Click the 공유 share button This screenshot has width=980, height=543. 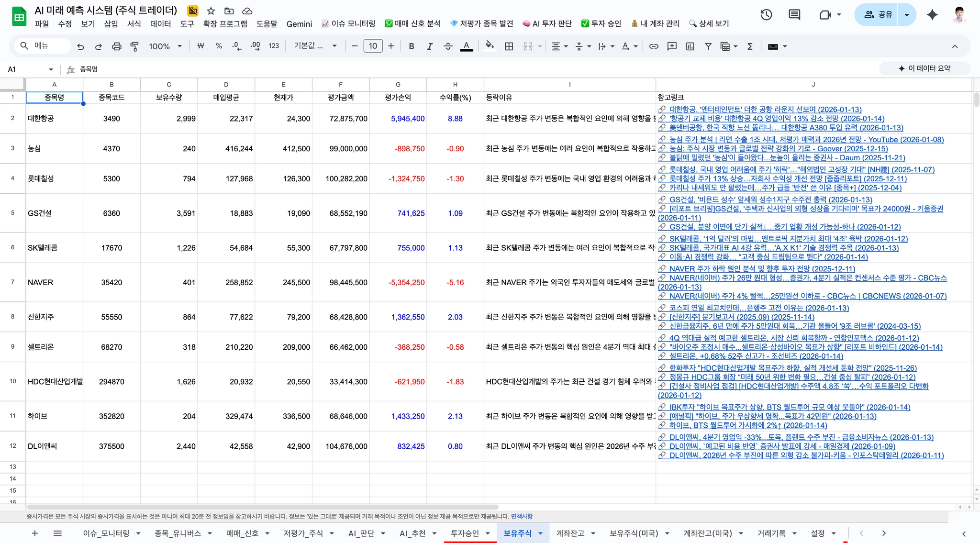click(878, 15)
